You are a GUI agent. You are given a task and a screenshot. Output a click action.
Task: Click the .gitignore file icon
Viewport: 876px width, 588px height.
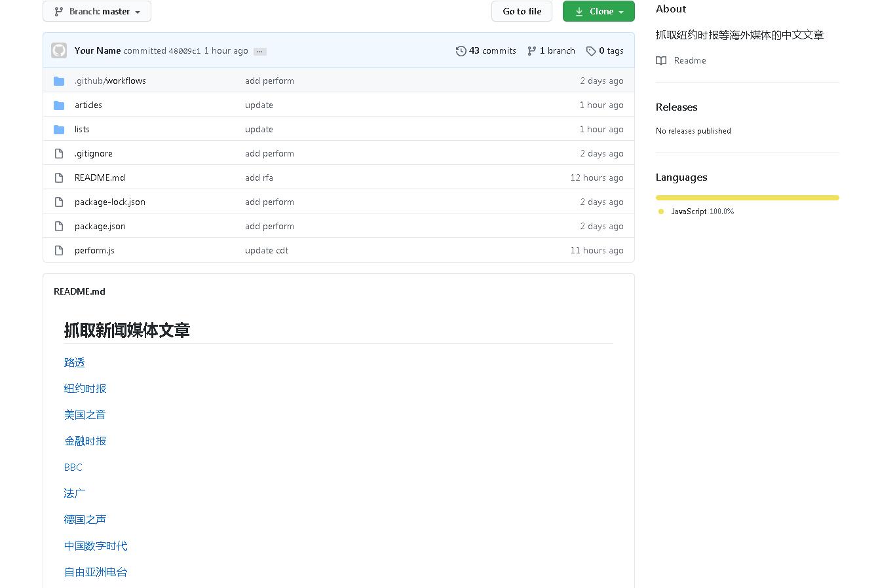[x=59, y=153]
